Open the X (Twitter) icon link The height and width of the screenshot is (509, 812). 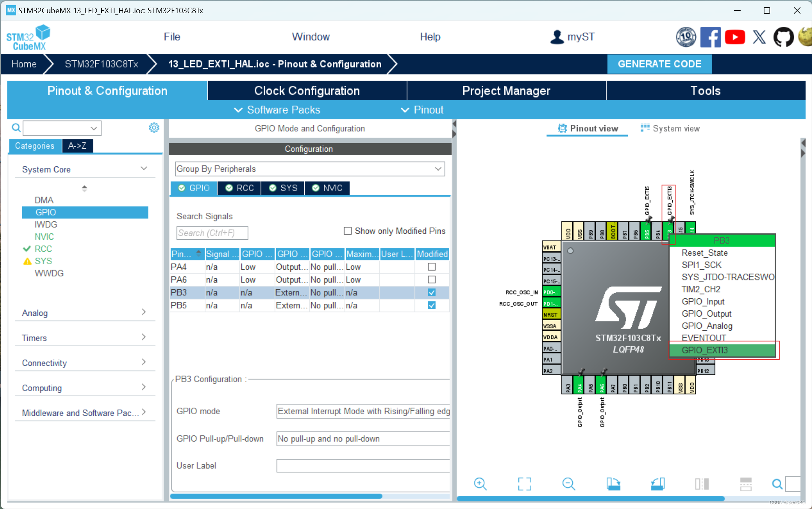(x=759, y=37)
